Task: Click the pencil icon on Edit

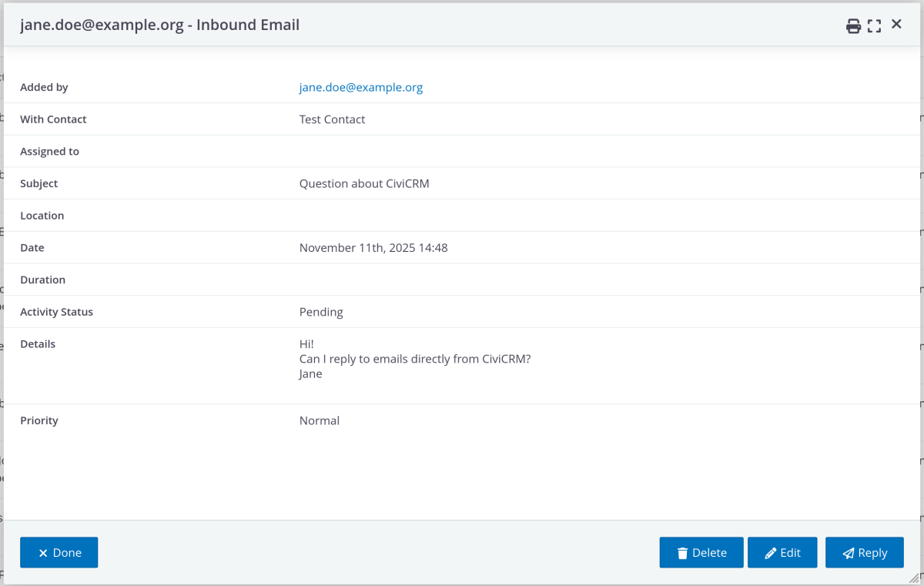Action: click(770, 553)
